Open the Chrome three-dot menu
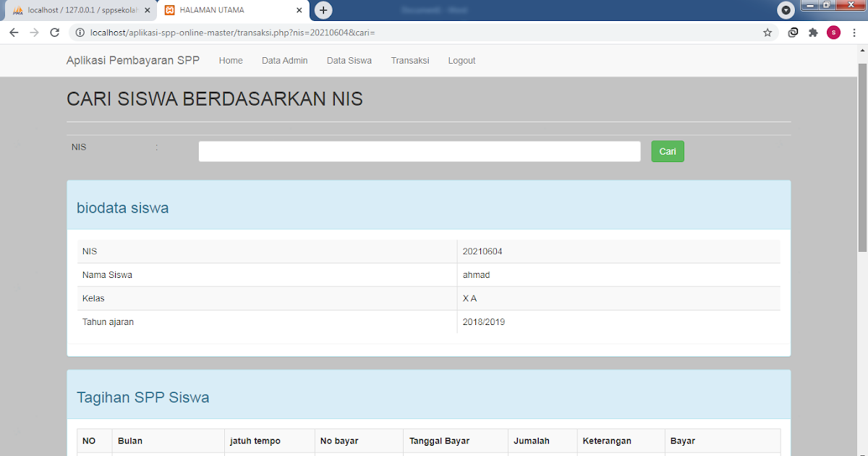This screenshot has height=456, width=868. 854,33
